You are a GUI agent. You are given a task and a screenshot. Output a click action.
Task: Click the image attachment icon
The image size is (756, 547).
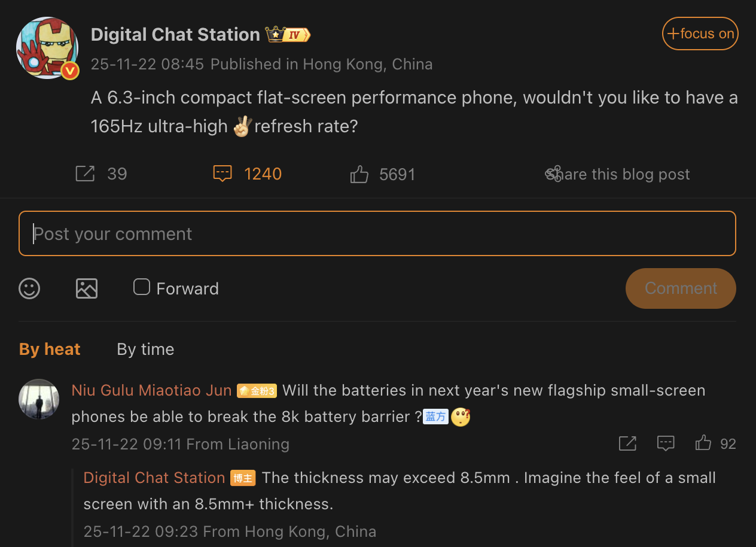[87, 288]
